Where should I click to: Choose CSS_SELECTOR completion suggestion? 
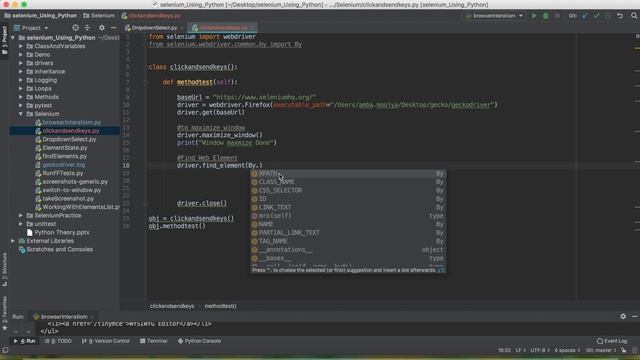[348, 191]
